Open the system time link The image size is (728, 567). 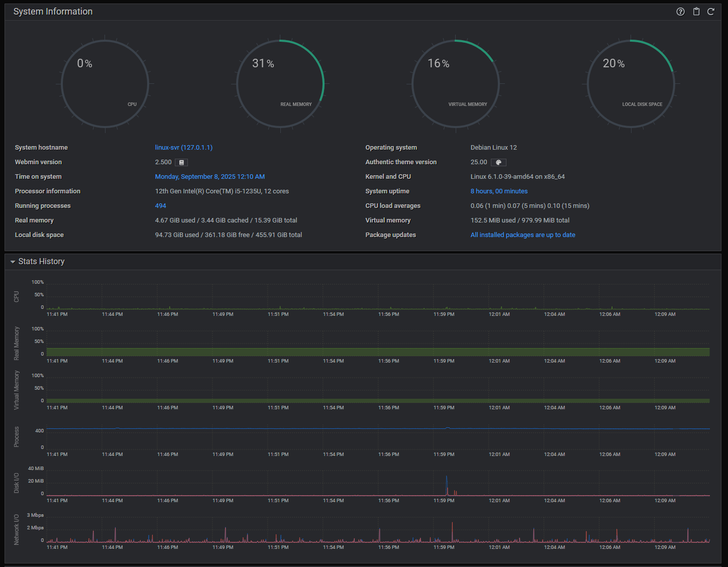tap(210, 177)
